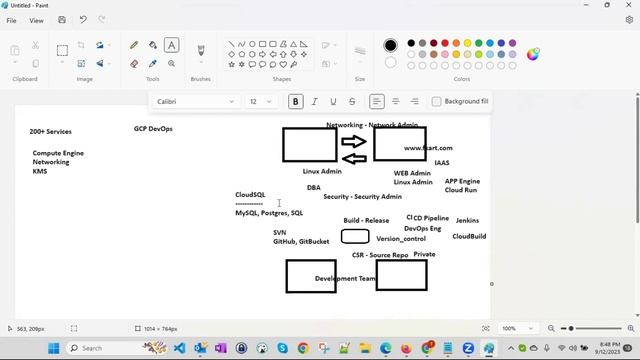Screen dimensions: 640x360
Task: Pick the Heart shape
Action: coord(283,64)
